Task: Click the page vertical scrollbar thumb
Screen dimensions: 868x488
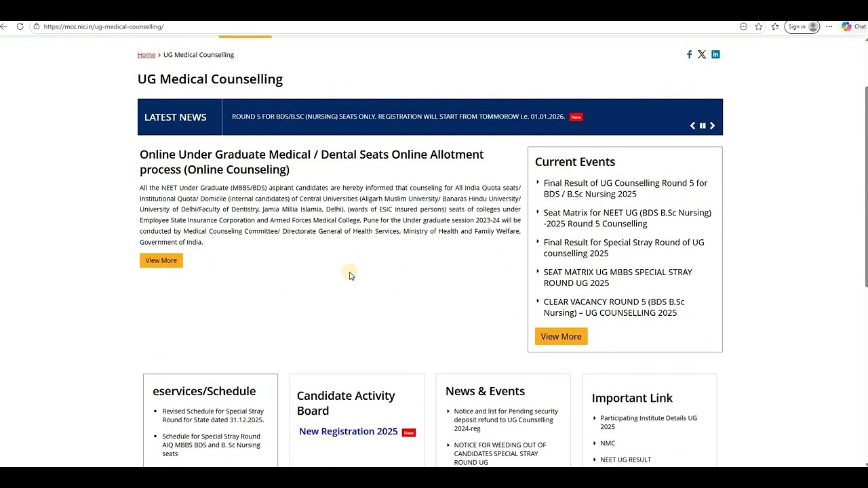Action: [866, 186]
